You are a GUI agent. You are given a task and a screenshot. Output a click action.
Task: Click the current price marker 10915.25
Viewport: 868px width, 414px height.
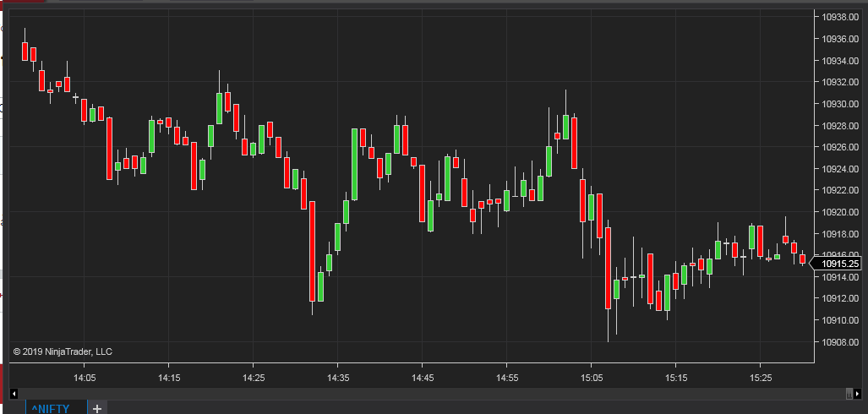click(x=837, y=264)
